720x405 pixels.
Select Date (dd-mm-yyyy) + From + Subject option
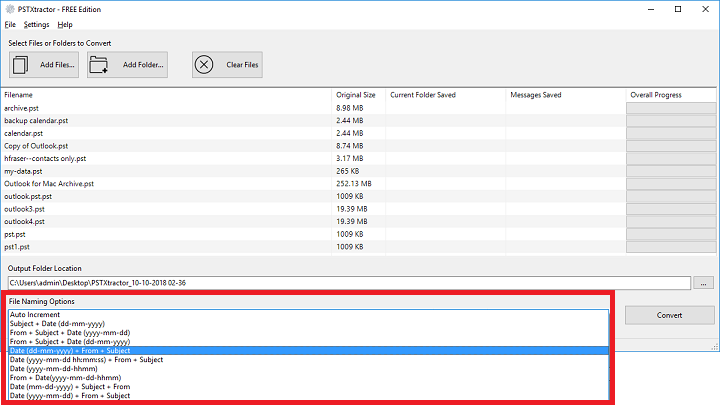click(x=309, y=351)
